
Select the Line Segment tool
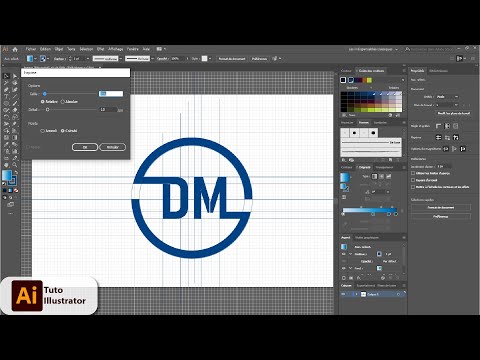tap(15, 96)
